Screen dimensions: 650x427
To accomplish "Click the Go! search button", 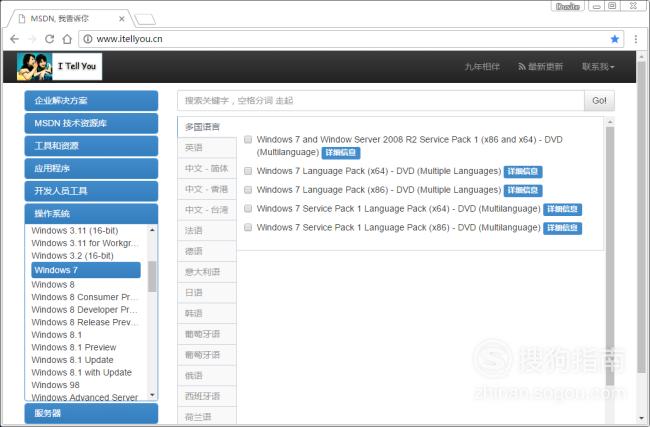I will point(599,101).
